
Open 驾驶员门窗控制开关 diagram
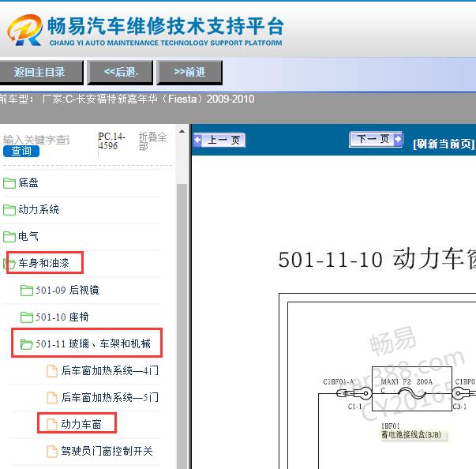click(107, 451)
